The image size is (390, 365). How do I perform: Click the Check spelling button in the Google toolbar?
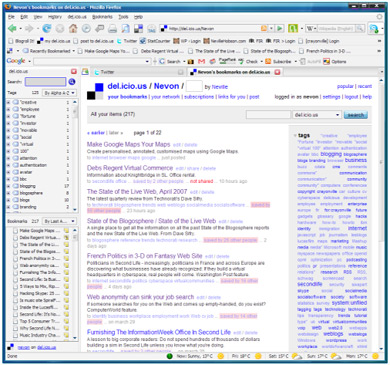pos(248,61)
